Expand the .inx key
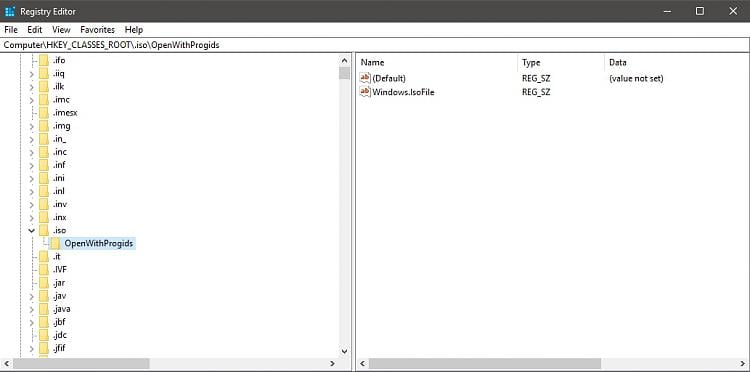 tap(32, 218)
